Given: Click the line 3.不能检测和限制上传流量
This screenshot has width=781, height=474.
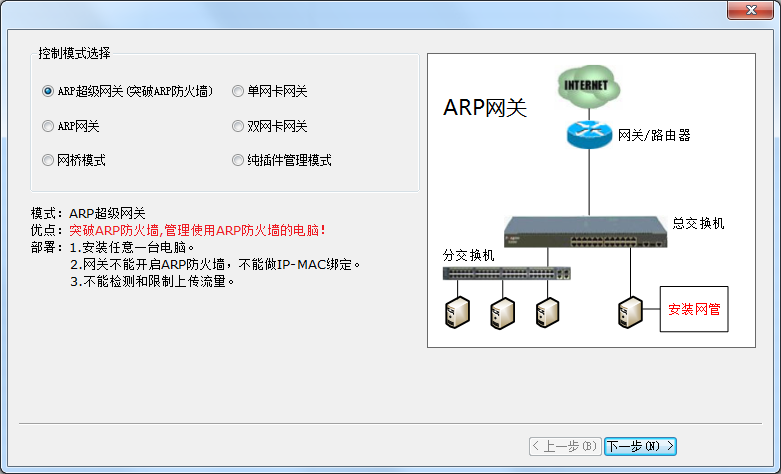Looking at the screenshot, I should tap(152, 281).
